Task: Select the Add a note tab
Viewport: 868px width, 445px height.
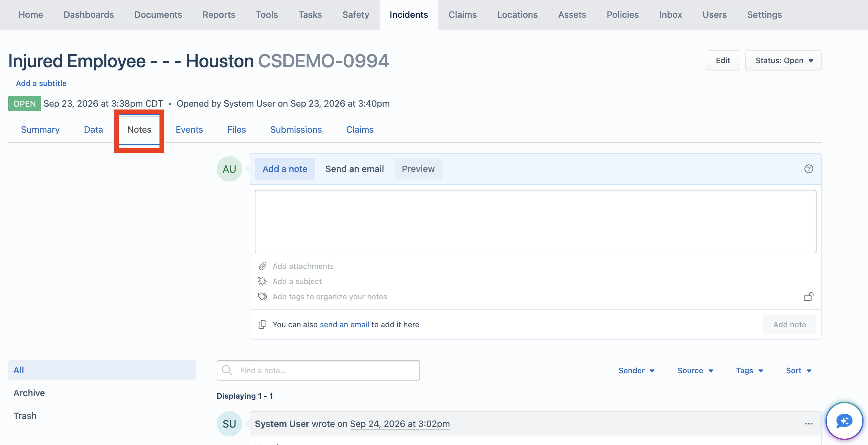Action: tap(285, 169)
